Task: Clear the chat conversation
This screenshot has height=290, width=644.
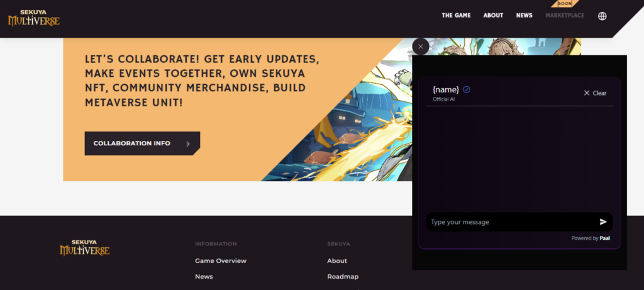Action: [x=595, y=93]
